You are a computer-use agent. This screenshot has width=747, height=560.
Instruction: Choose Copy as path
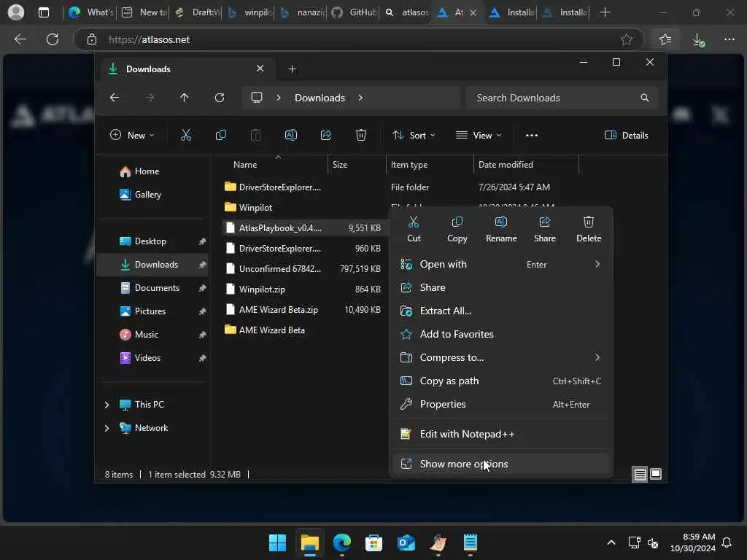click(x=500, y=381)
